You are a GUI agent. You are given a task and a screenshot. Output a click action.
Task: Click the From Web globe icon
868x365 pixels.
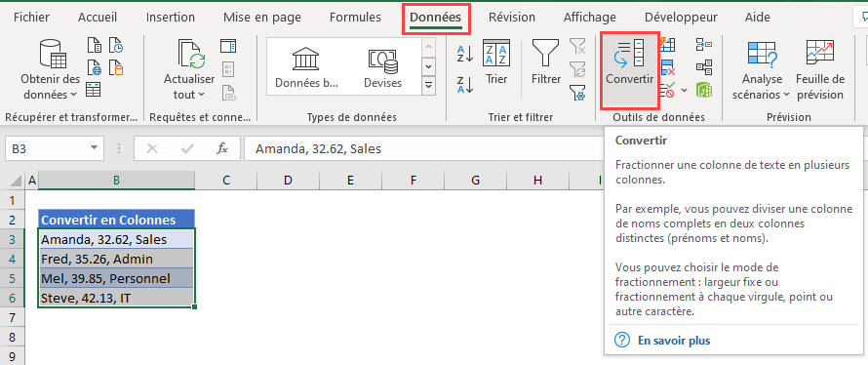(x=95, y=67)
